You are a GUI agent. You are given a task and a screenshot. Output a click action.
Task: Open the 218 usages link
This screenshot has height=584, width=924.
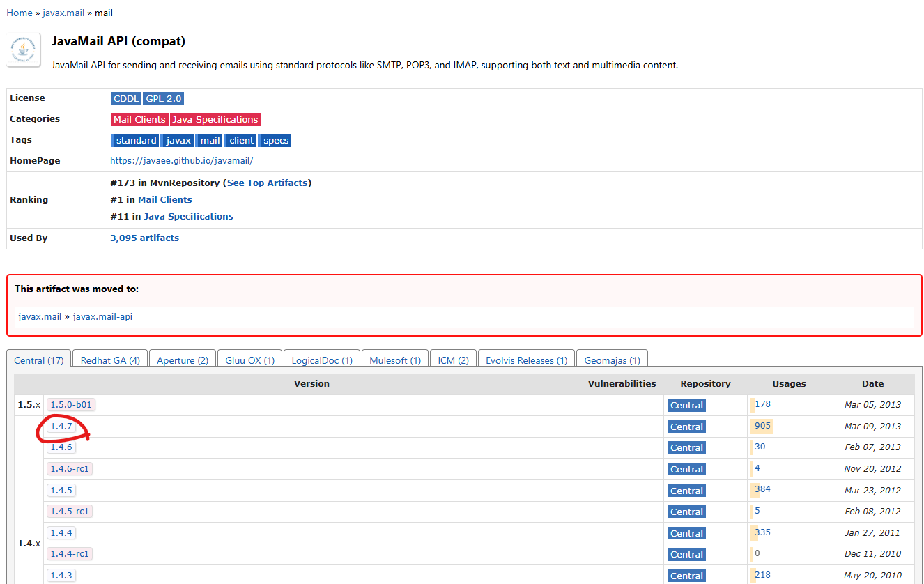(762, 575)
